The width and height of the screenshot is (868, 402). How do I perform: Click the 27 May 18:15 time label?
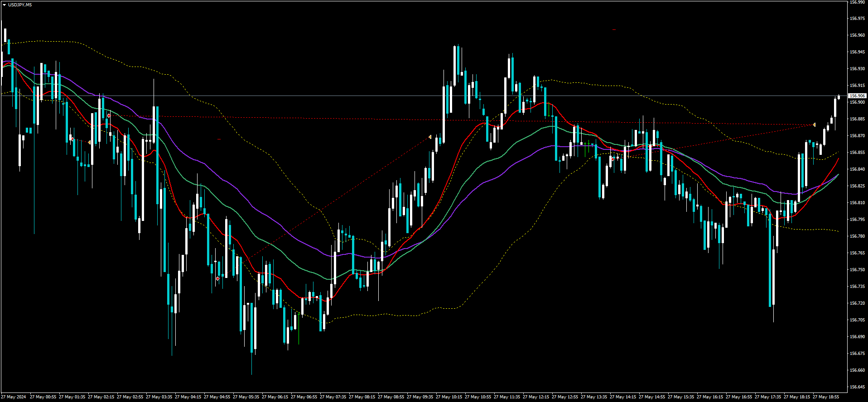(x=797, y=397)
